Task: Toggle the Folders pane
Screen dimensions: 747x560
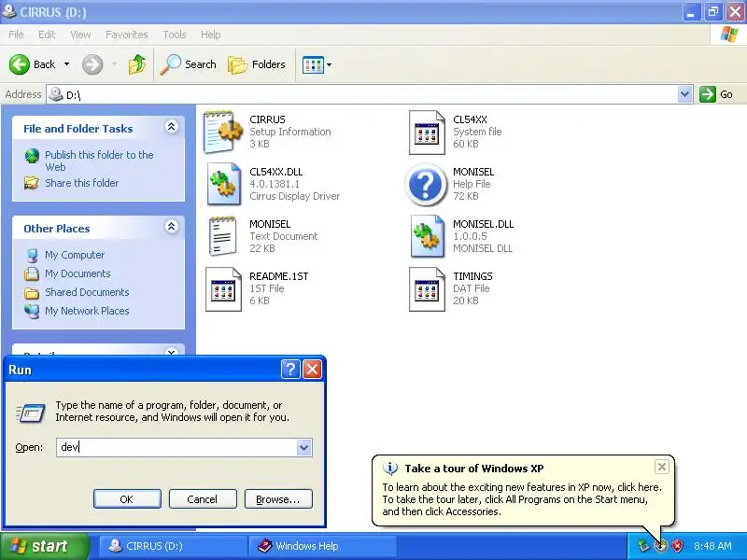Action: click(257, 64)
